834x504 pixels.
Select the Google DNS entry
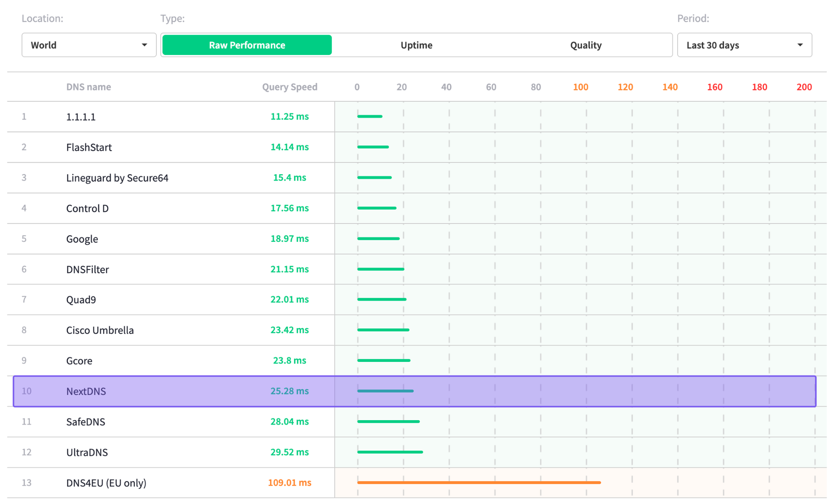82,239
